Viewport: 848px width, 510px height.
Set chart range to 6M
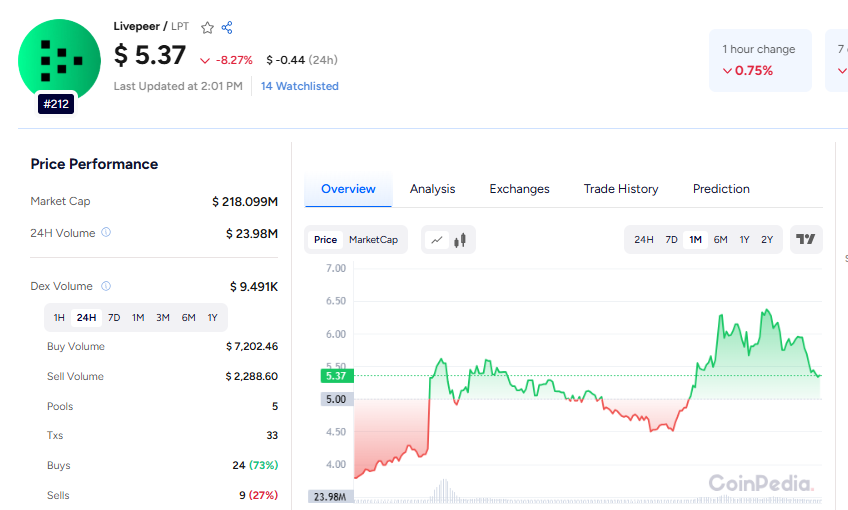pos(720,240)
